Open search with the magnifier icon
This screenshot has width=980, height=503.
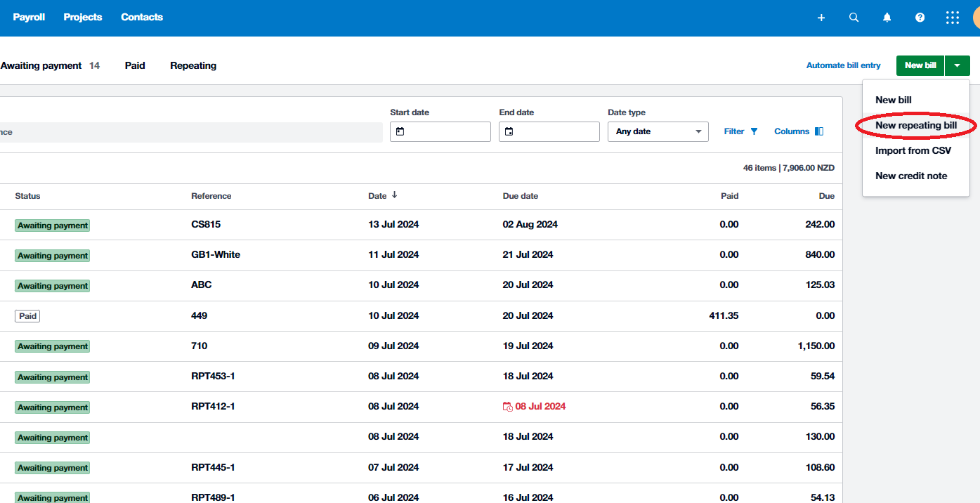(x=854, y=18)
